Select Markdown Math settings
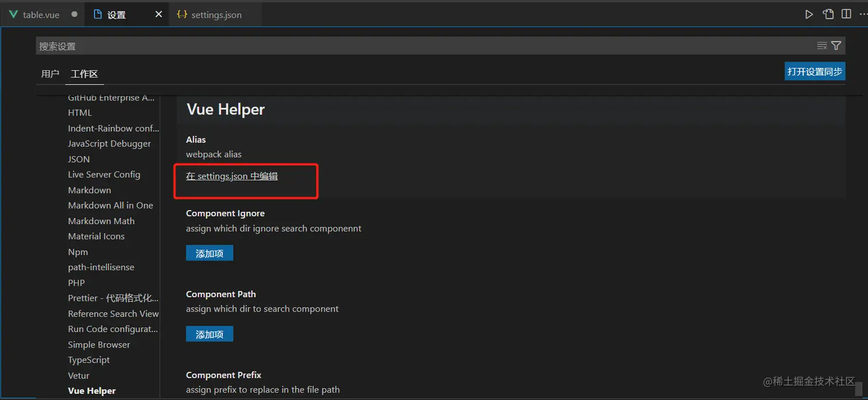The height and width of the screenshot is (400, 868). (101, 221)
